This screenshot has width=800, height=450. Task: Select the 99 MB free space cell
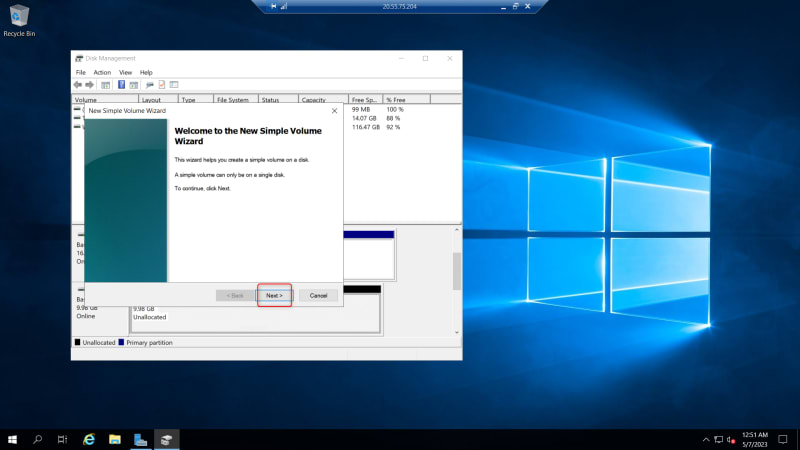361,109
